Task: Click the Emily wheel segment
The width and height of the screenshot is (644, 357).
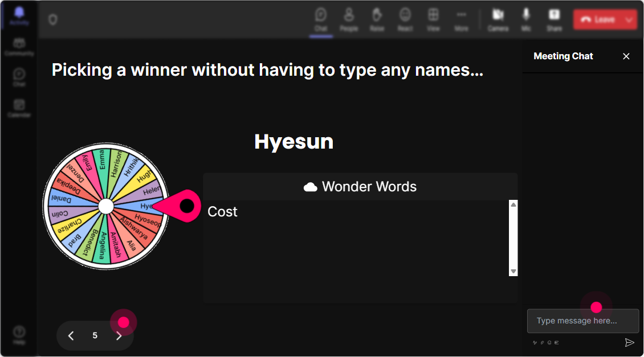Action: coord(87,163)
